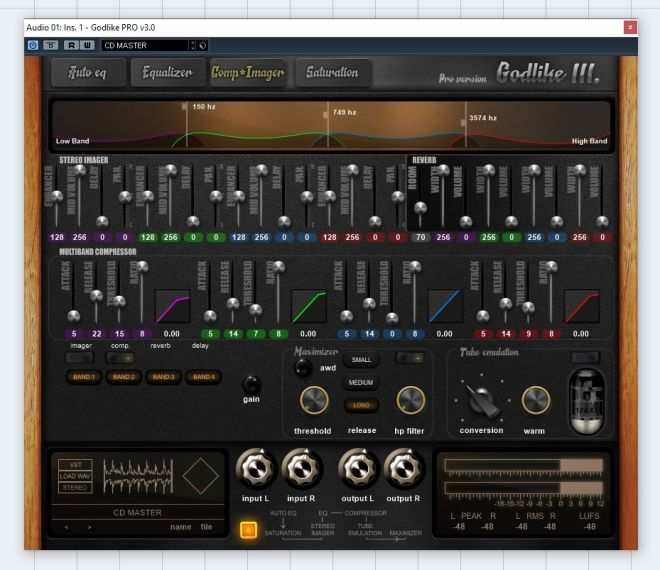Image resolution: width=660 pixels, height=570 pixels.
Task: Toggle the BAND 1 button
Action: [83, 377]
